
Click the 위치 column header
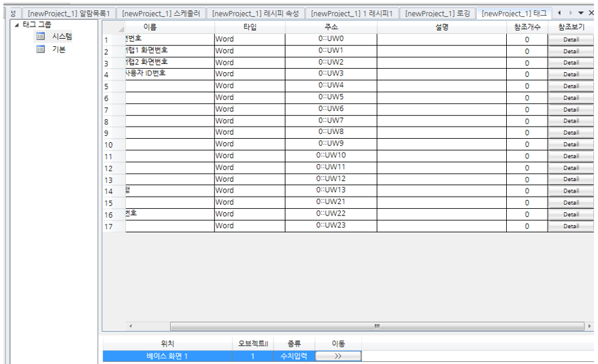167,344
